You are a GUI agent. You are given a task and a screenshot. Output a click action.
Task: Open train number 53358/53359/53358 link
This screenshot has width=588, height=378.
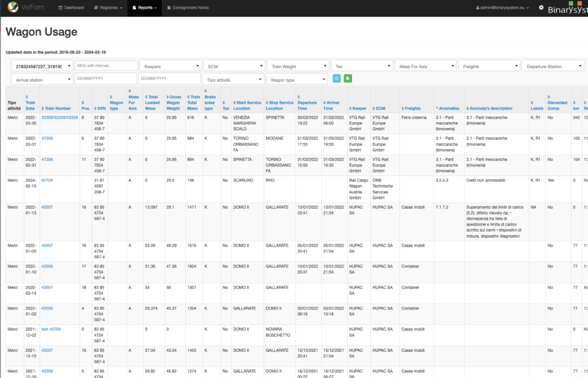point(60,117)
